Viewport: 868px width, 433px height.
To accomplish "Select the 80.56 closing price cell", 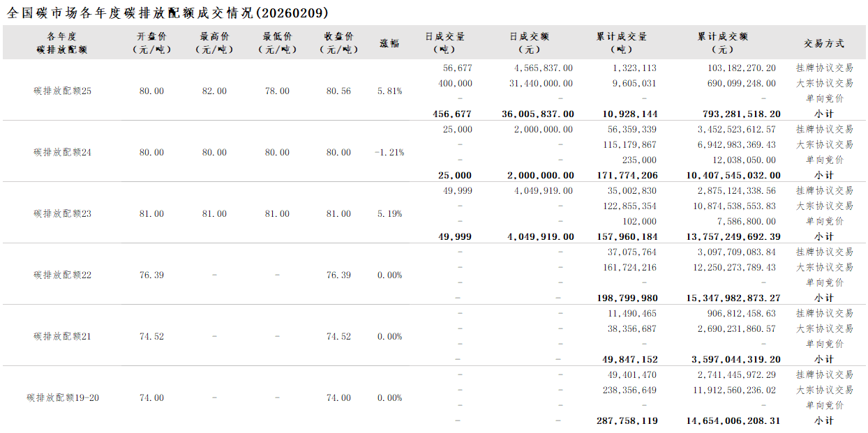I will point(338,91).
